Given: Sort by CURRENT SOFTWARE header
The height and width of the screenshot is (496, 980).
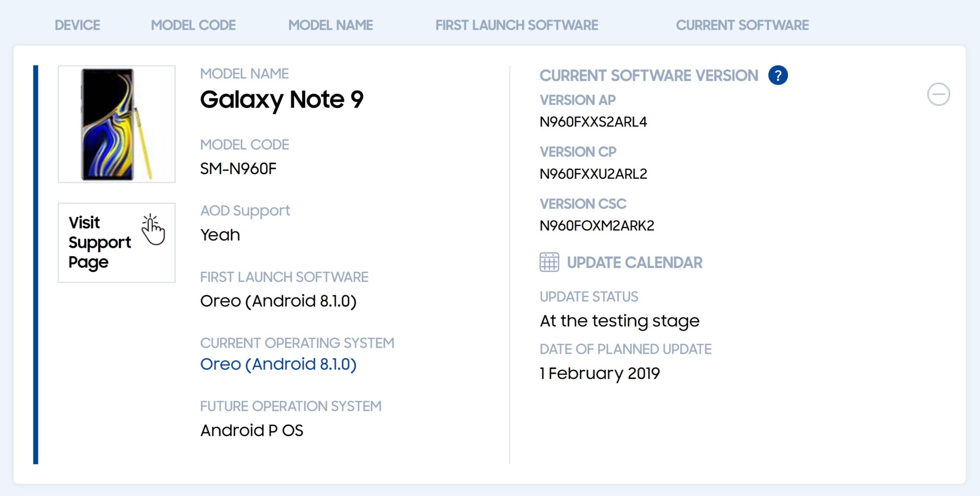Looking at the screenshot, I should pyautogui.click(x=742, y=25).
